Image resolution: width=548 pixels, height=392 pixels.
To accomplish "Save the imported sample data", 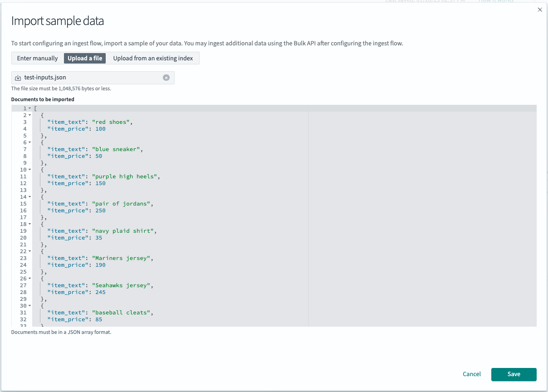I will tap(514, 374).
